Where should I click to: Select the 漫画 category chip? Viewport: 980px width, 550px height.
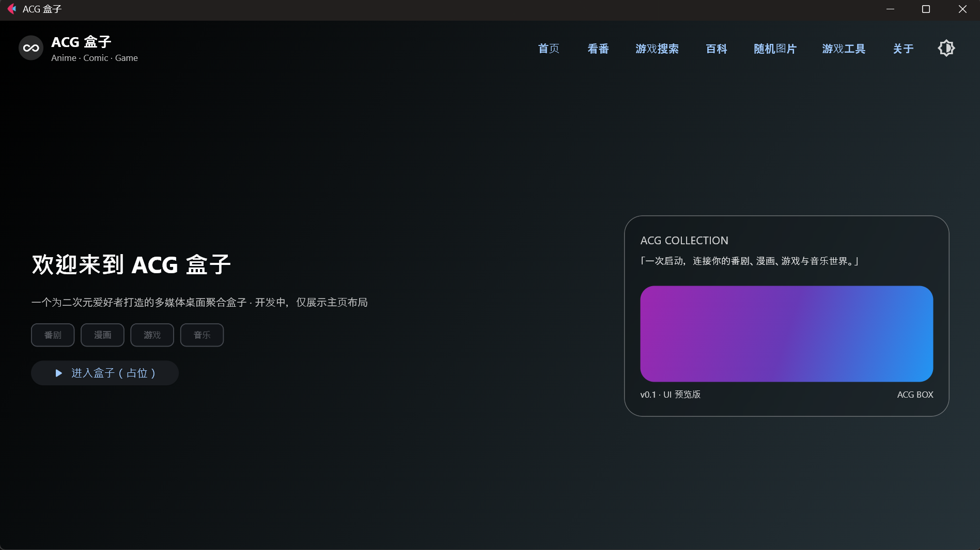(x=102, y=335)
